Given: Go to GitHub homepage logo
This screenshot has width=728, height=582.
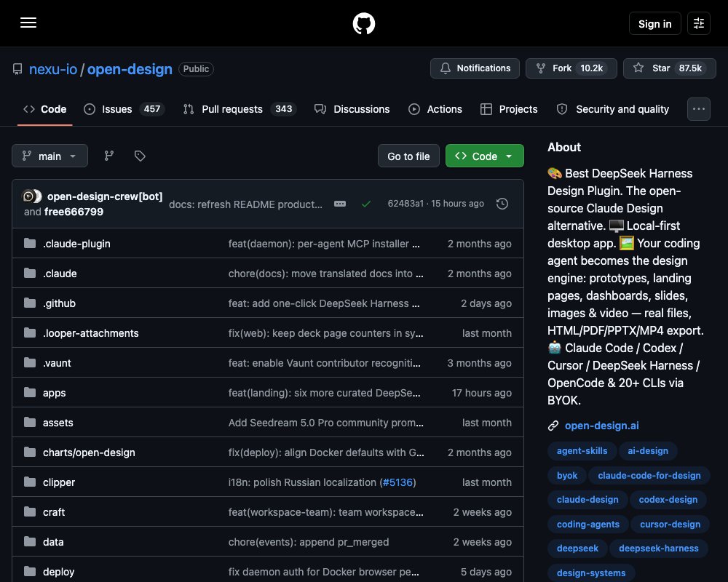Looking at the screenshot, I should point(363,23).
